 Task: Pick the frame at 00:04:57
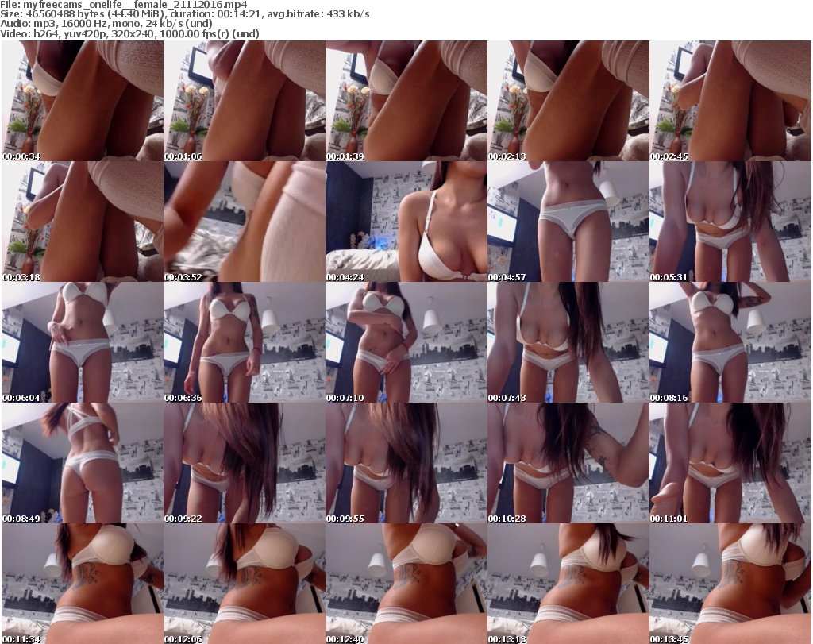568,222
